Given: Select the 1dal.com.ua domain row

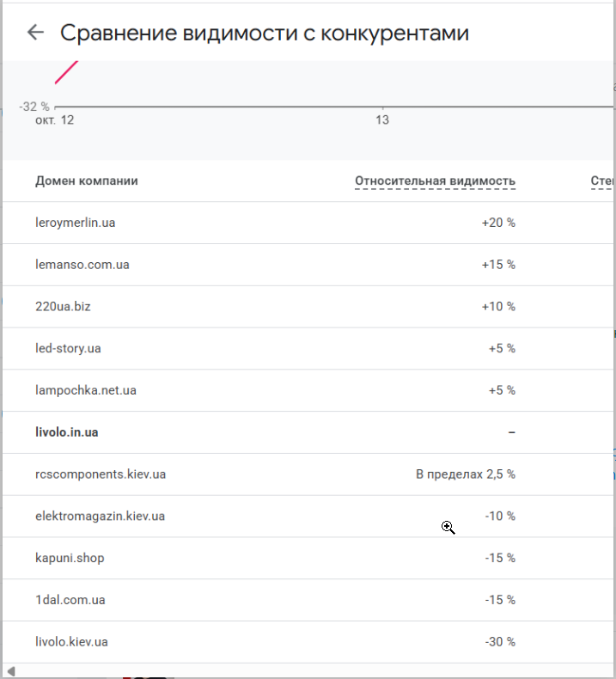Looking at the screenshot, I should tap(308, 600).
